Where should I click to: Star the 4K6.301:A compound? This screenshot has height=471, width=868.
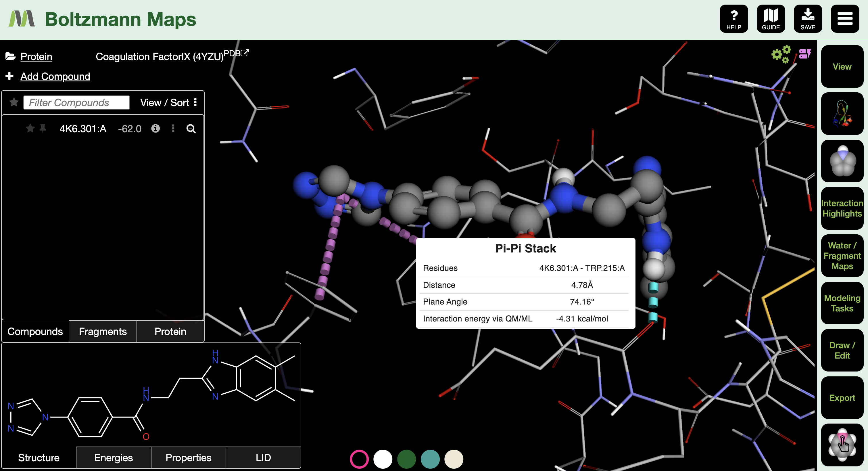pos(30,128)
